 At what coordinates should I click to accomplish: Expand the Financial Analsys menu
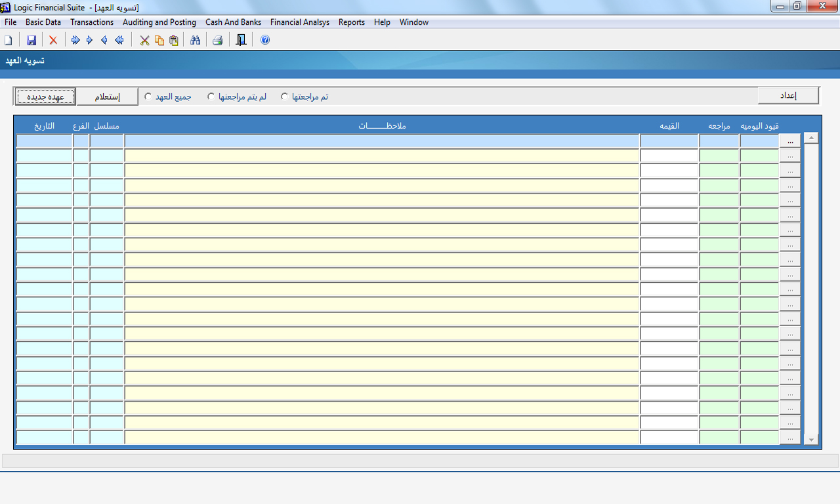pos(300,22)
